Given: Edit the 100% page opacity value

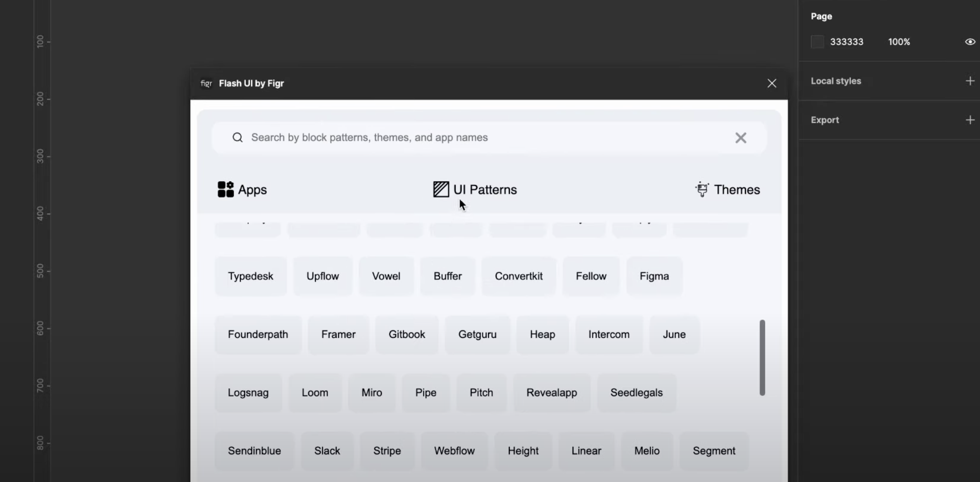Looking at the screenshot, I should click(x=899, y=42).
